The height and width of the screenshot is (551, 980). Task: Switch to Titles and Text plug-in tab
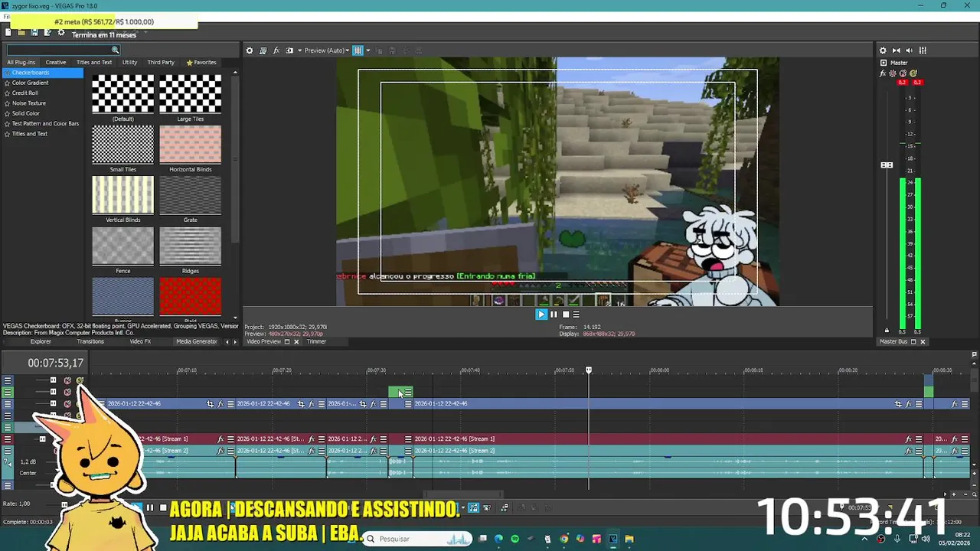pos(94,62)
